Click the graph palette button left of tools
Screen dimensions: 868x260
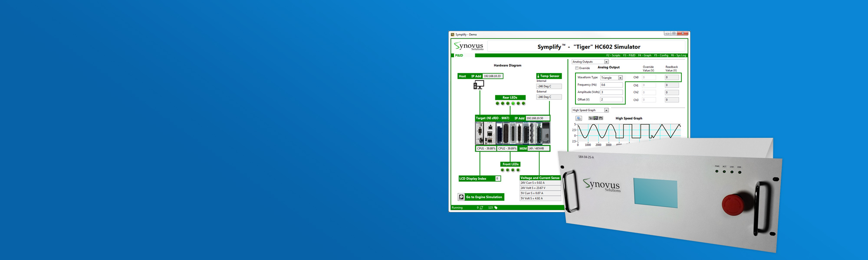(x=579, y=118)
